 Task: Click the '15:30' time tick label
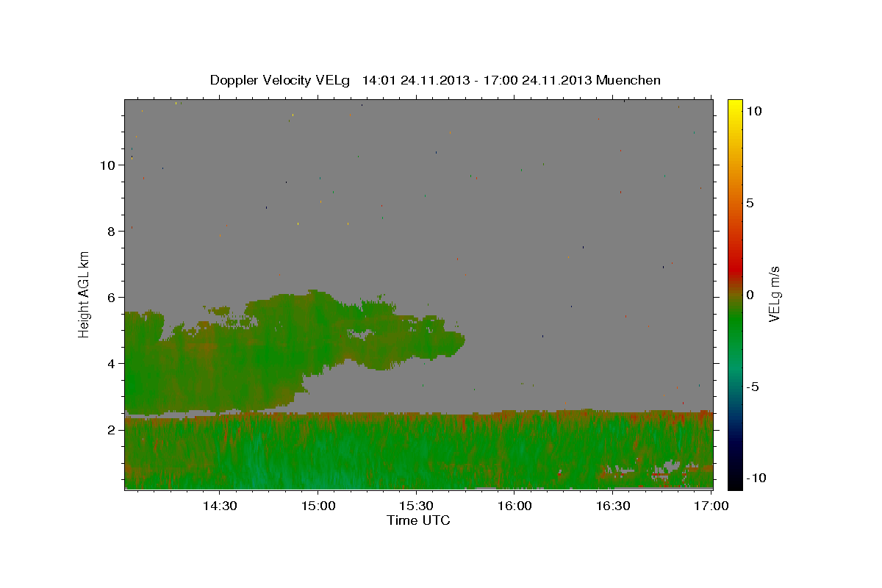click(417, 506)
